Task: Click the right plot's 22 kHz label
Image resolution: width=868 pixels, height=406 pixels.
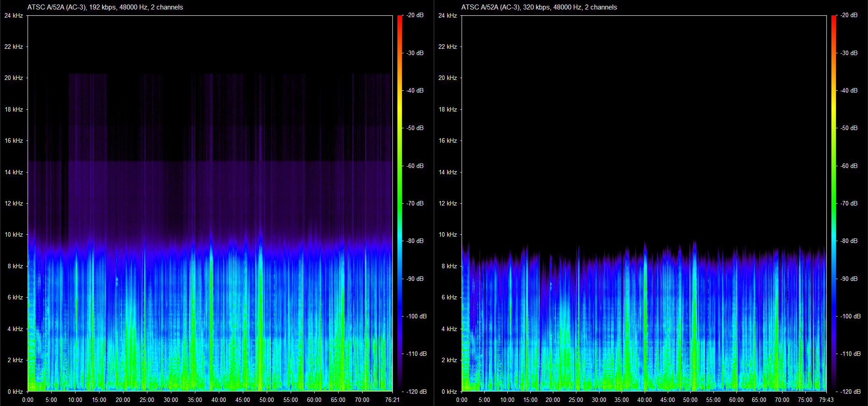Action: point(448,47)
